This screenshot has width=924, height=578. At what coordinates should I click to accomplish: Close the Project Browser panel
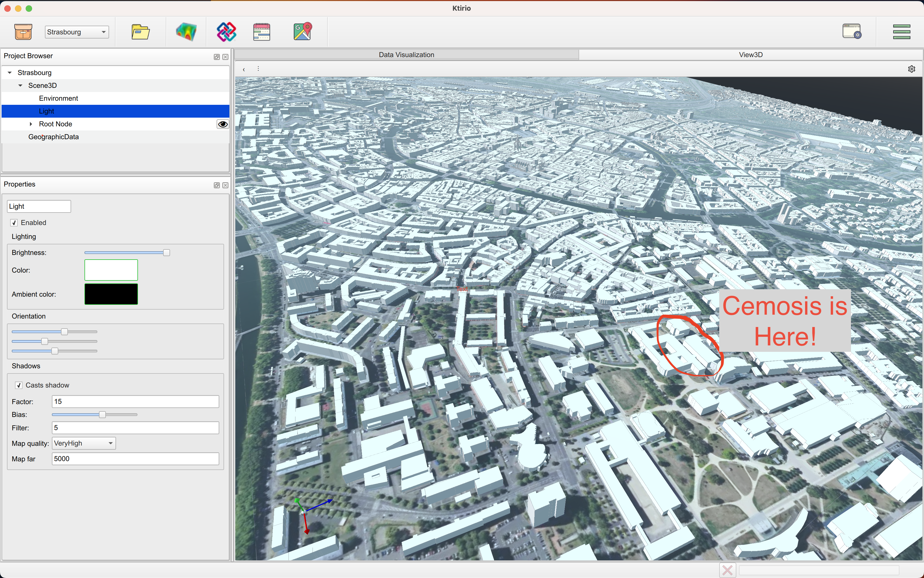coord(226,57)
